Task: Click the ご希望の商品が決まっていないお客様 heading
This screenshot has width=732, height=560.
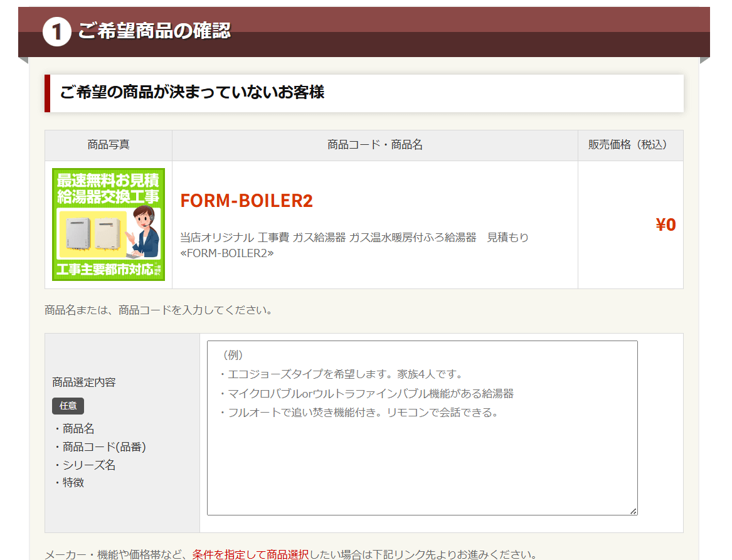Action: tap(192, 93)
